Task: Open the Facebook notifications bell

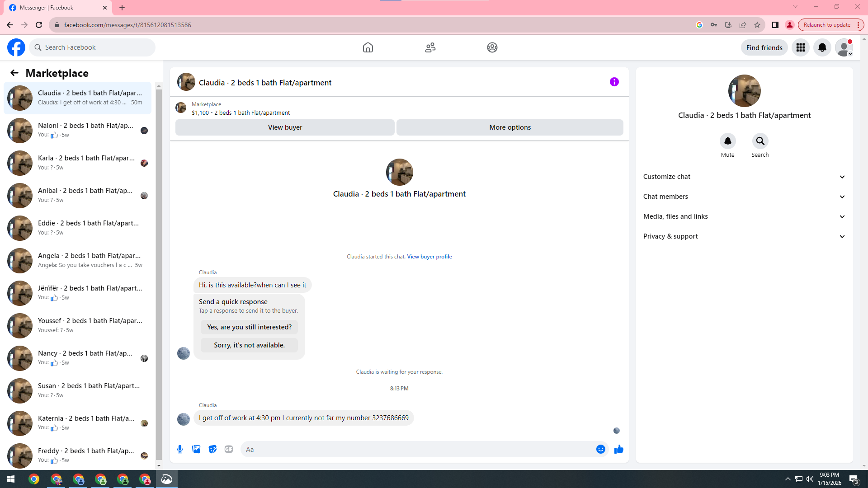Action: point(822,47)
